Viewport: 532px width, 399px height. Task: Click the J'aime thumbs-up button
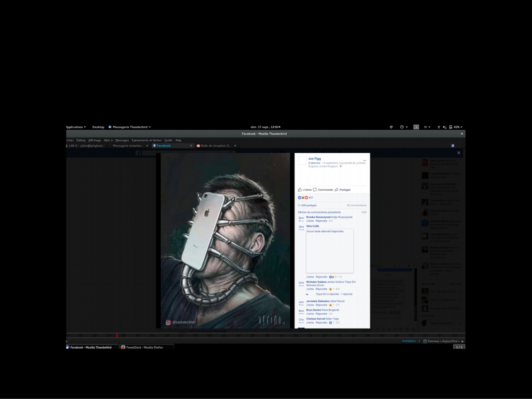304,190
